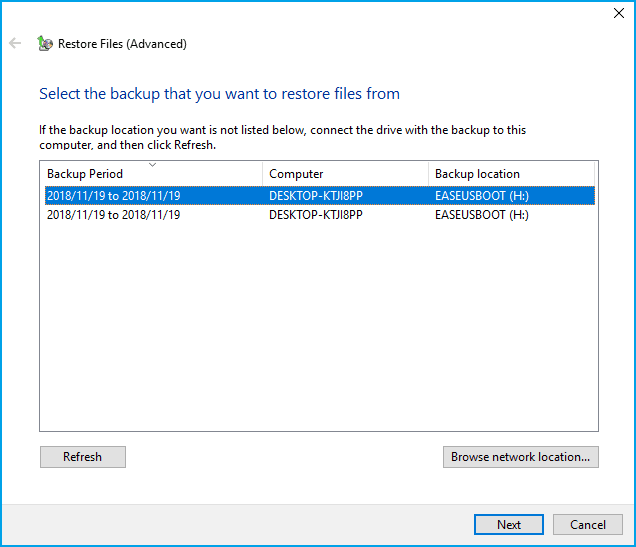
Task: Refresh the list of backups
Action: (83, 457)
